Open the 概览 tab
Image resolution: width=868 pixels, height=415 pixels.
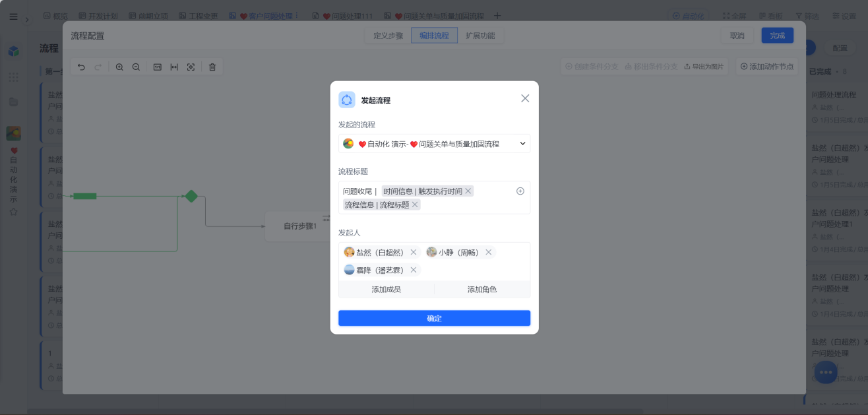click(55, 16)
